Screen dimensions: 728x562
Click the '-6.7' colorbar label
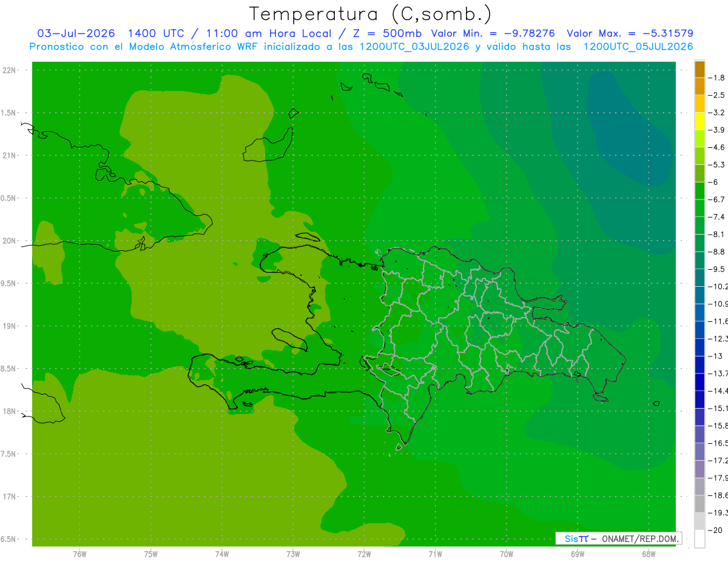[717, 199]
